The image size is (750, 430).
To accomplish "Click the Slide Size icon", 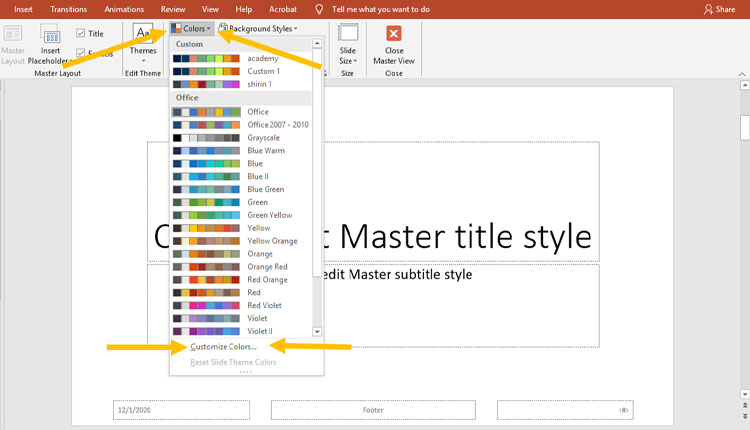I will tap(347, 32).
